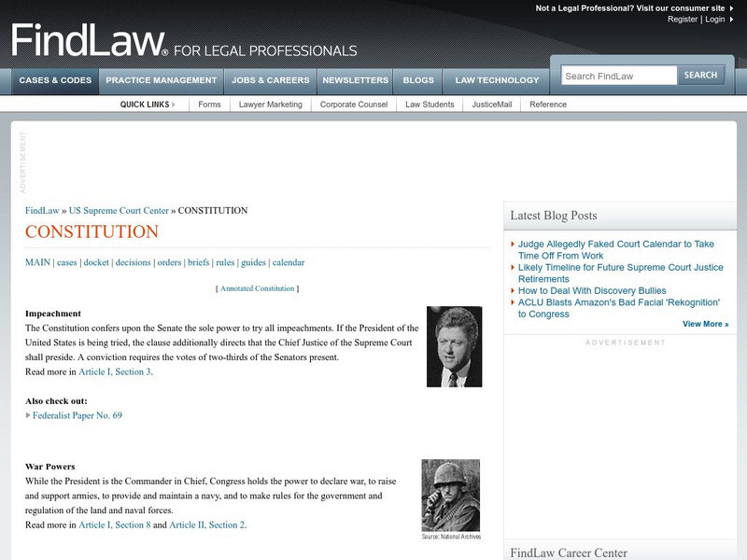The width and height of the screenshot is (747, 560).
Task: Focus the Search FindLaw input field
Action: pos(618,76)
